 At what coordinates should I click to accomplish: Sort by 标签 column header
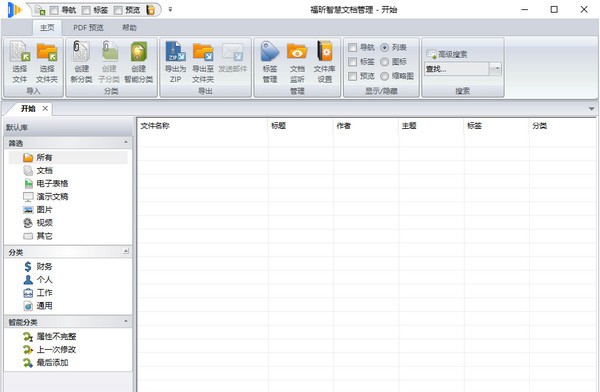point(496,126)
